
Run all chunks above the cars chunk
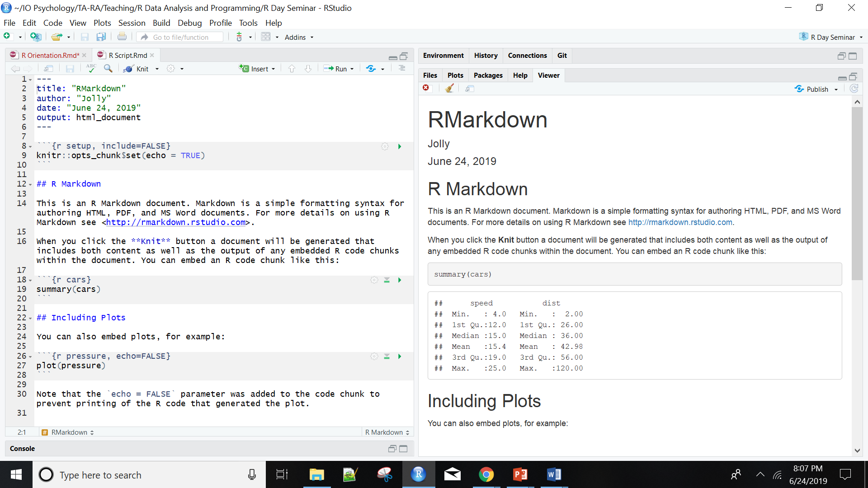click(x=387, y=280)
